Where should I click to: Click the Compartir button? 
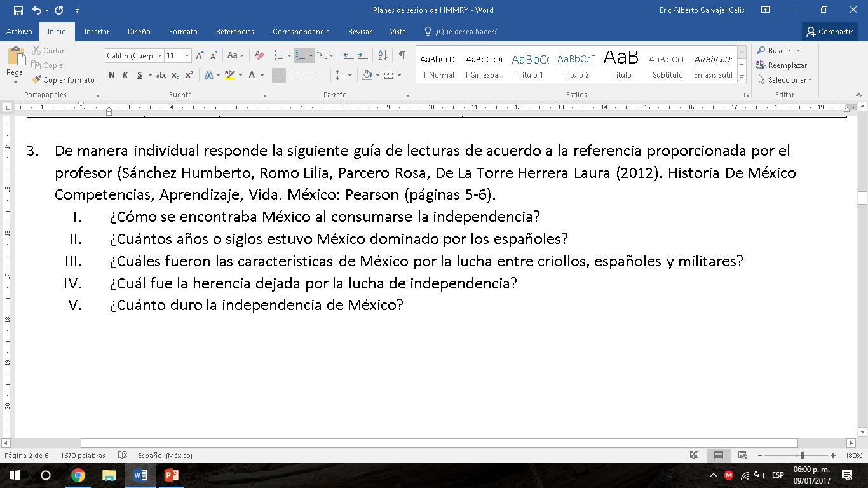point(829,32)
